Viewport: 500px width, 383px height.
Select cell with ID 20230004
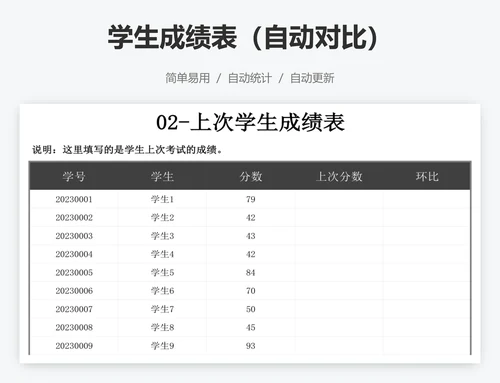pos(74,254)
